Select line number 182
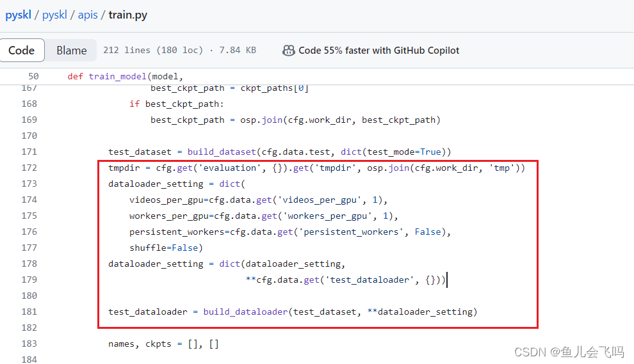This screenshot has height=364, width=634. [x=29, y=328]
